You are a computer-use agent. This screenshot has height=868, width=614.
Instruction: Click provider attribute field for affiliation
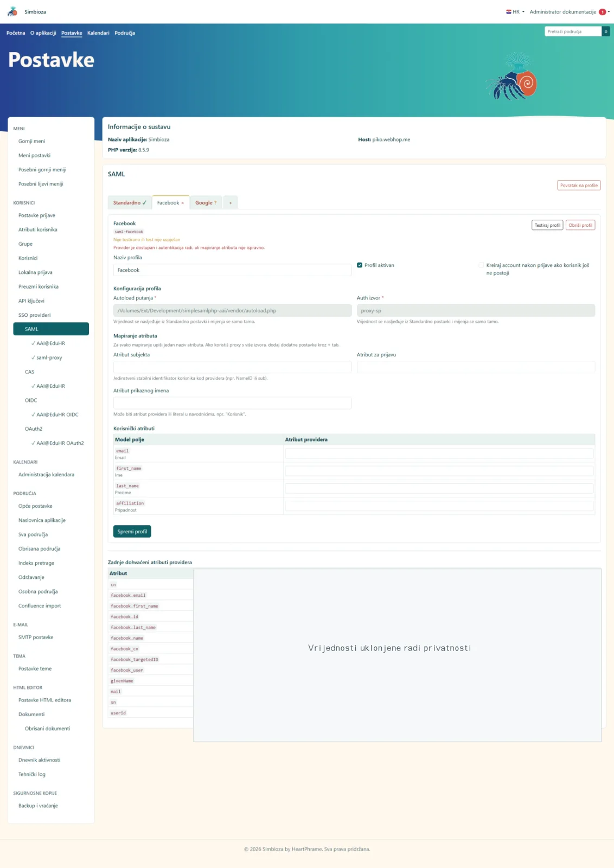(x=439, y=506)
